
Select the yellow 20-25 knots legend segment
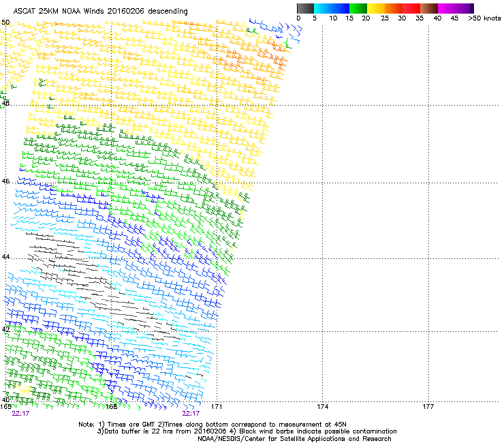376,8
